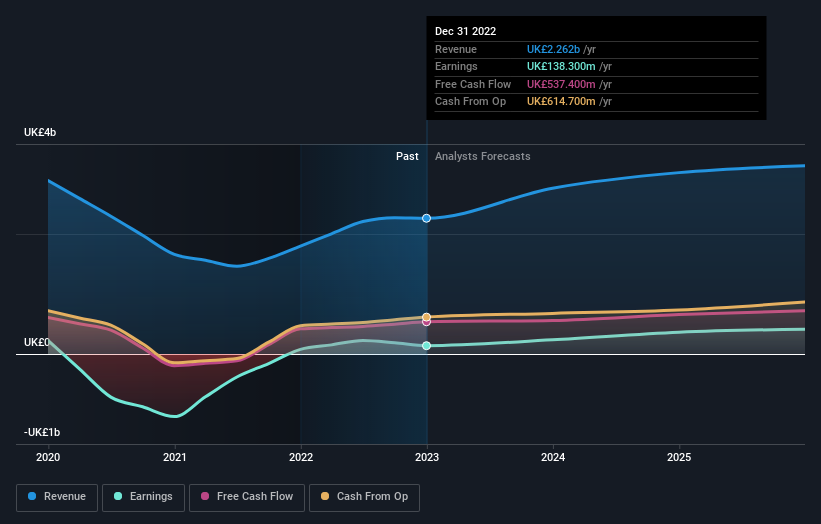
Task: Click the Earnings row label in tooltip
Action: 456,66
